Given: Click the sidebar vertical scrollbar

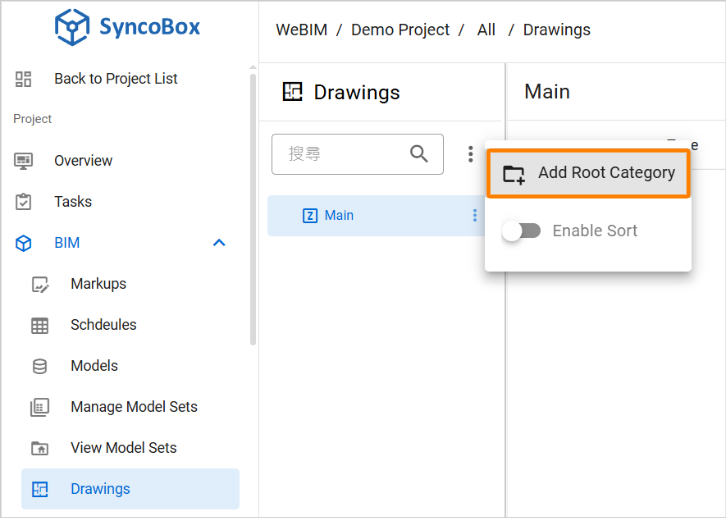Looking at the screenshot, I should pyautogui.click(x=253, y=210).
